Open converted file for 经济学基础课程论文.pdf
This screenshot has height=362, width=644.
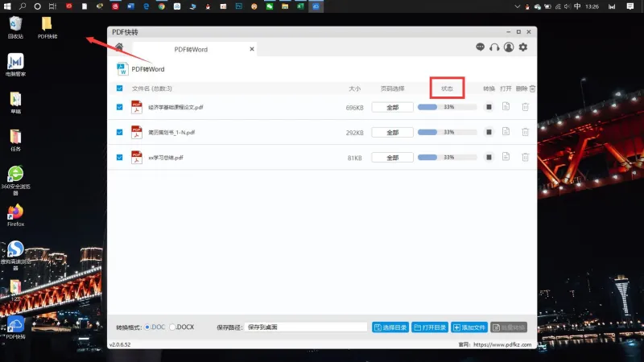[x=506, y=107]
